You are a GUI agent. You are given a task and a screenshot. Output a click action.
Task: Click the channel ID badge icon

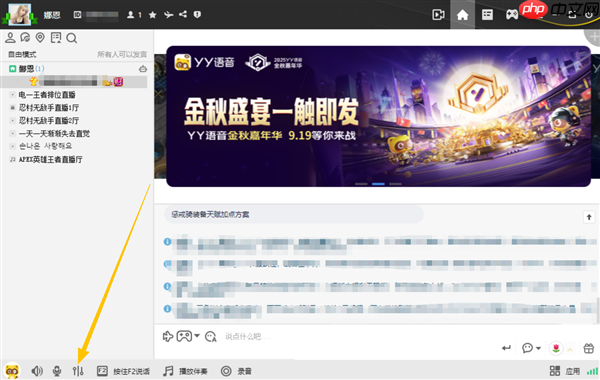coord(77,15)
